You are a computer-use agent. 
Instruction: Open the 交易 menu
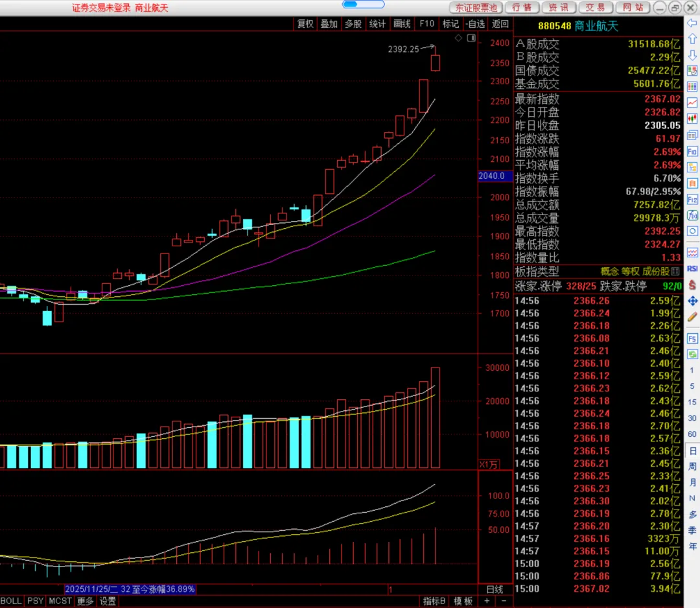coord(595,8)
